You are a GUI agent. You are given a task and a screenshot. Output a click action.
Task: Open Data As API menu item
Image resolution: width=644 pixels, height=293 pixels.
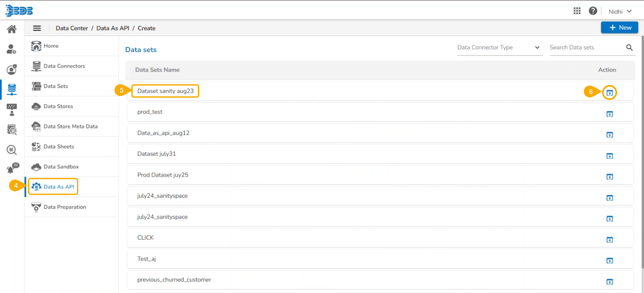point(58,187)
